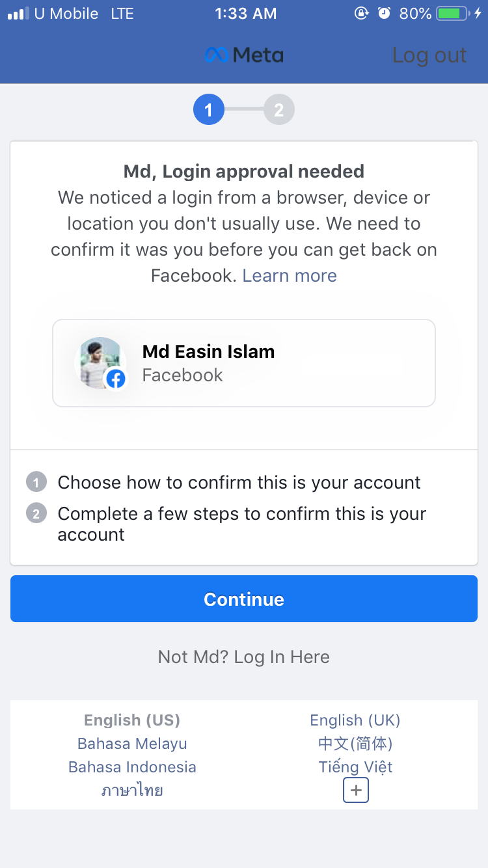Screen dimensions: 488x868
Task: Click the Meta logo in the header
Action: pos(244,55)
